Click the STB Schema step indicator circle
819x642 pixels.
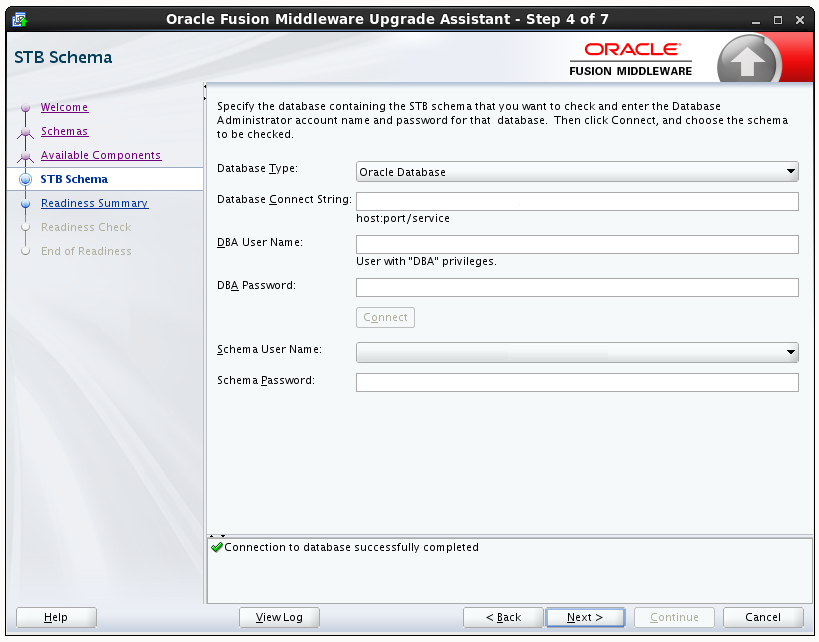click(x=25, y=180)
